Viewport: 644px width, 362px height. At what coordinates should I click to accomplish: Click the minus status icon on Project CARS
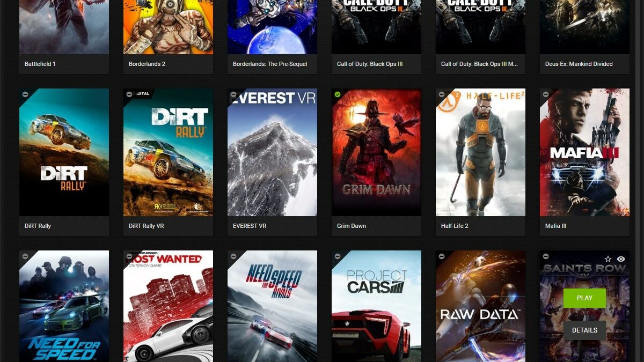tap(338, 256)
